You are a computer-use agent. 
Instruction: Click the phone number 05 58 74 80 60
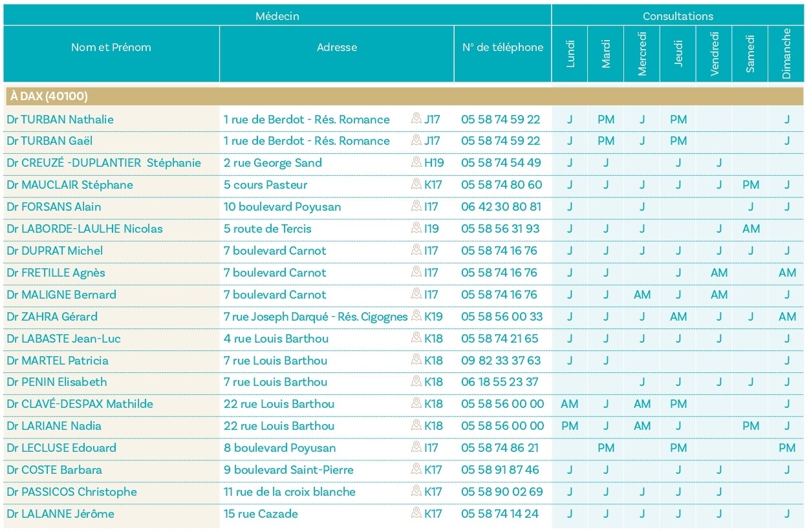coord(502,184)
